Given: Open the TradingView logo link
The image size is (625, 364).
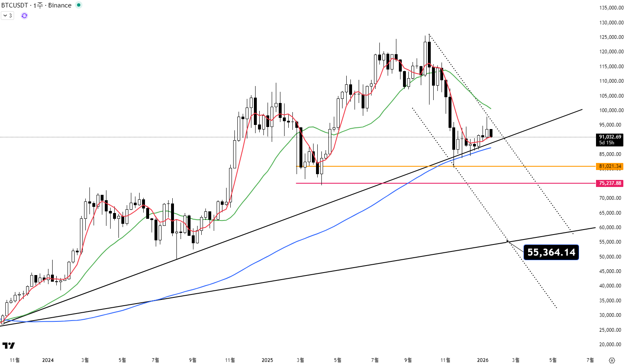Looking at the screenshot, I should pyautogui.click(x=8, y=345).
